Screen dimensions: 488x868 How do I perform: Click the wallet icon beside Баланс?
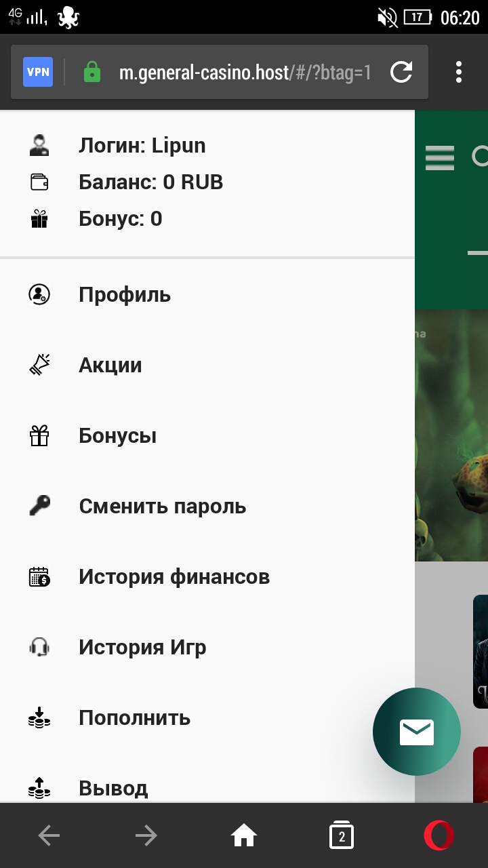tap(39, 182)
